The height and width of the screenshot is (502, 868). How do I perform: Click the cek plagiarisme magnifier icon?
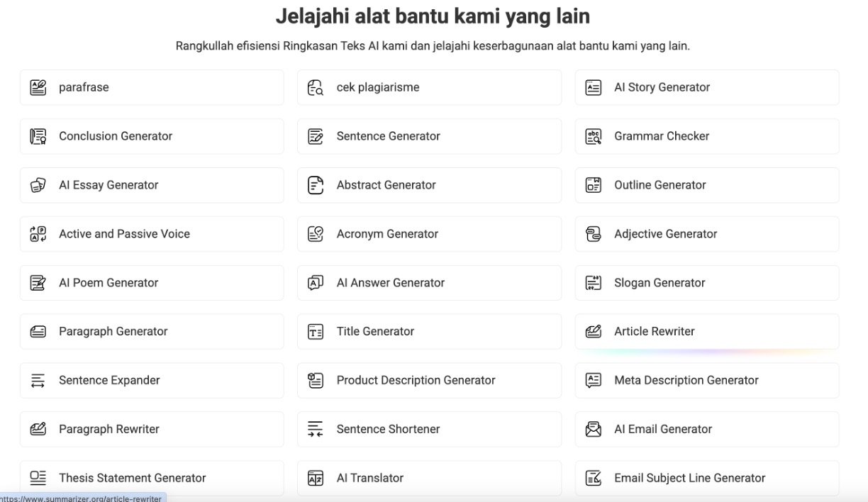click(x=316, y=87)
